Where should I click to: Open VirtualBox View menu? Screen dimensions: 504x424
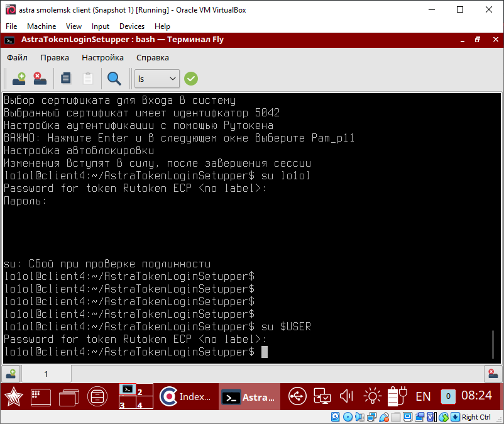(74, 26)
